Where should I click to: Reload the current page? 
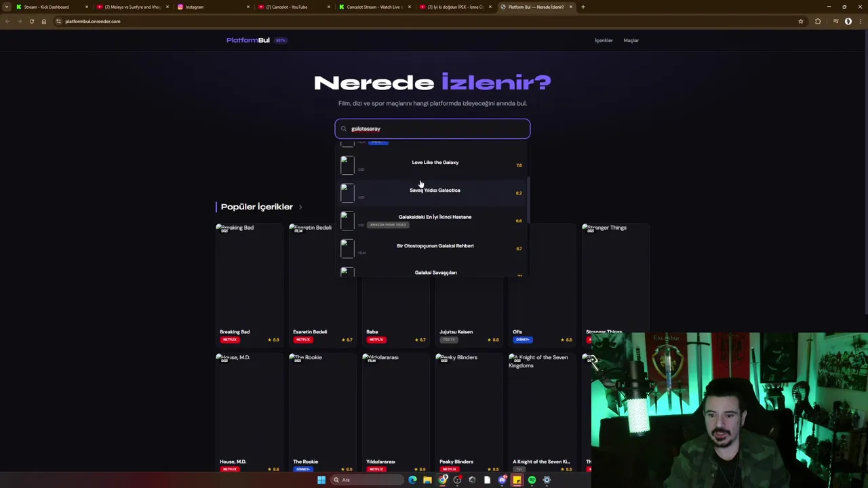pos(31,21)
